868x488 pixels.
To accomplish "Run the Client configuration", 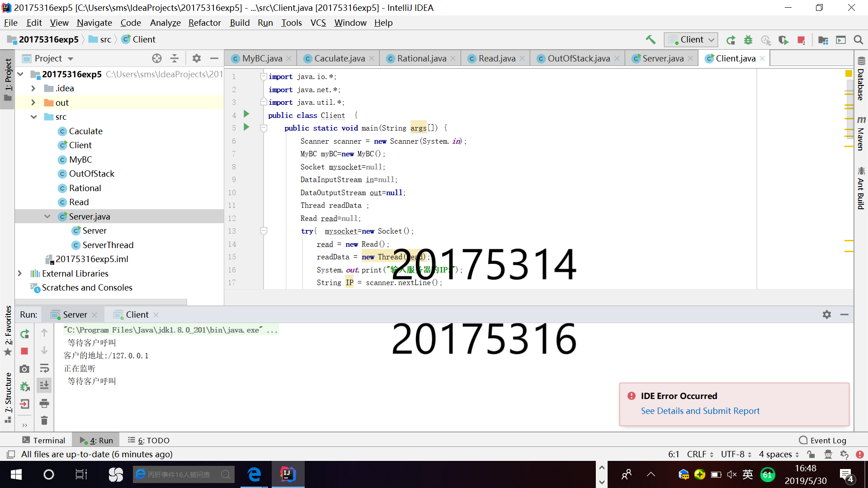I will (731, 40).
